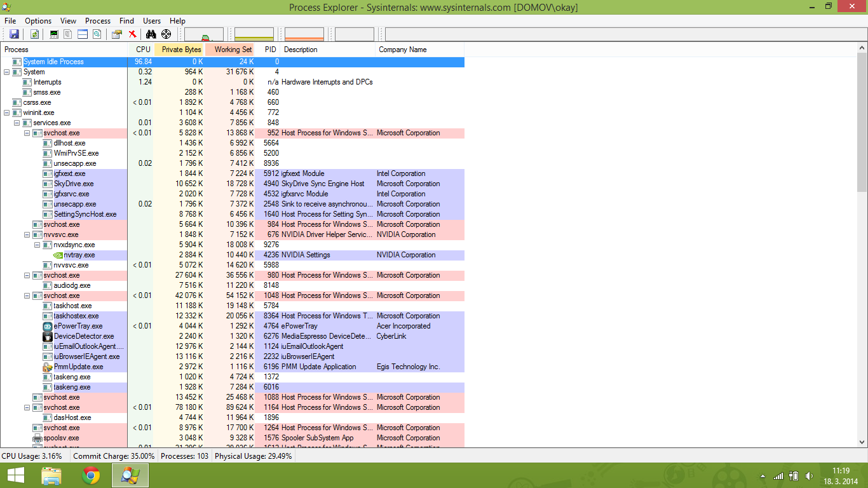Collapse the services.exe tree node
This screenshot has height=488, width=868.
point(17,123)
